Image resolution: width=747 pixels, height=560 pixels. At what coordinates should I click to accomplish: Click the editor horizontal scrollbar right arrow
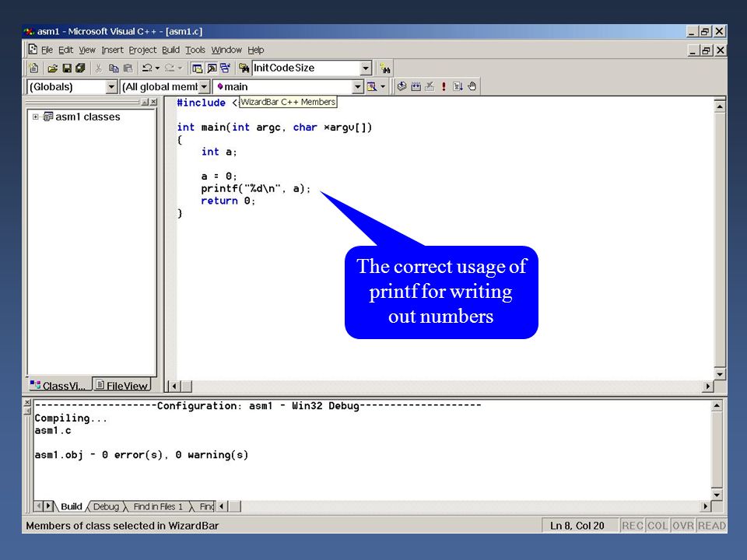tap(708, 387)
